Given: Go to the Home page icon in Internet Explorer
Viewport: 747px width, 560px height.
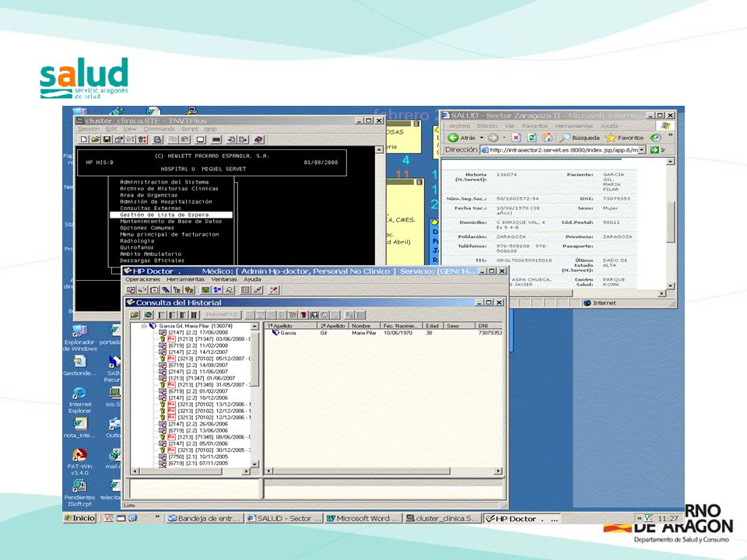Looking at the screenshot, I should tap(547, 138).
